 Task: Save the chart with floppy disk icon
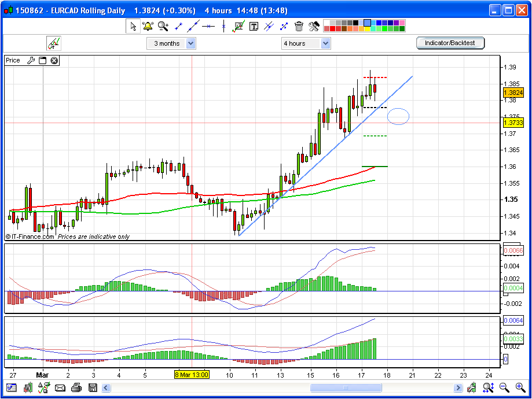click(93, 387)
